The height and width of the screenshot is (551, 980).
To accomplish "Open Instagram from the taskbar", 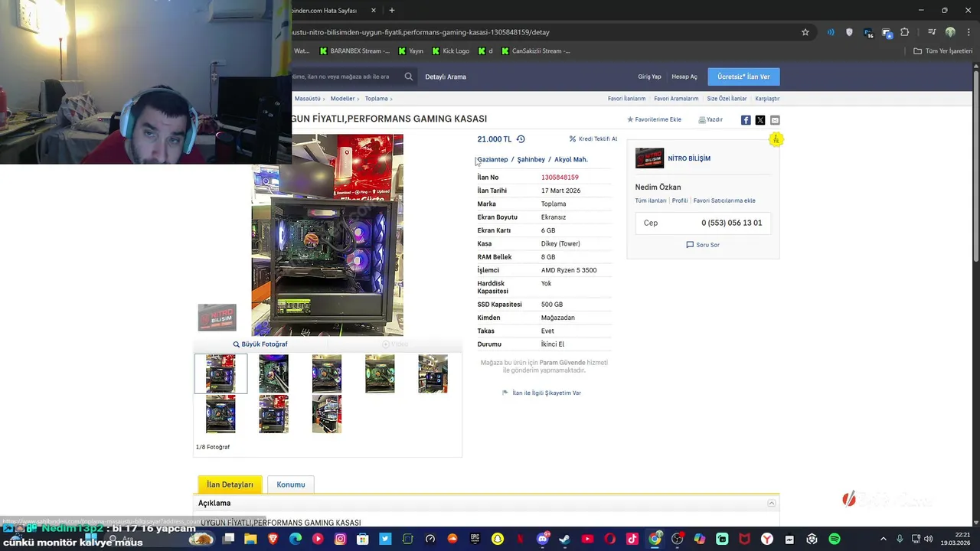I will 341,539.
